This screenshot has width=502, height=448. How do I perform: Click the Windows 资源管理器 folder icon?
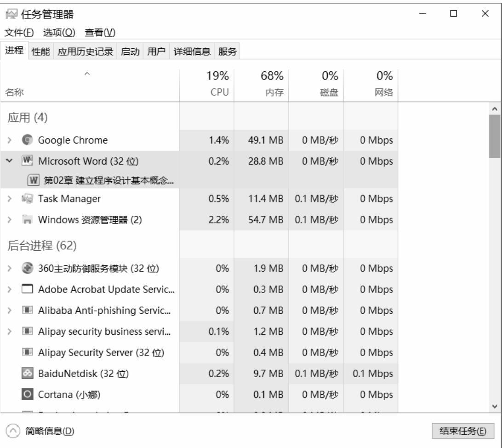(x=27, y=220)
